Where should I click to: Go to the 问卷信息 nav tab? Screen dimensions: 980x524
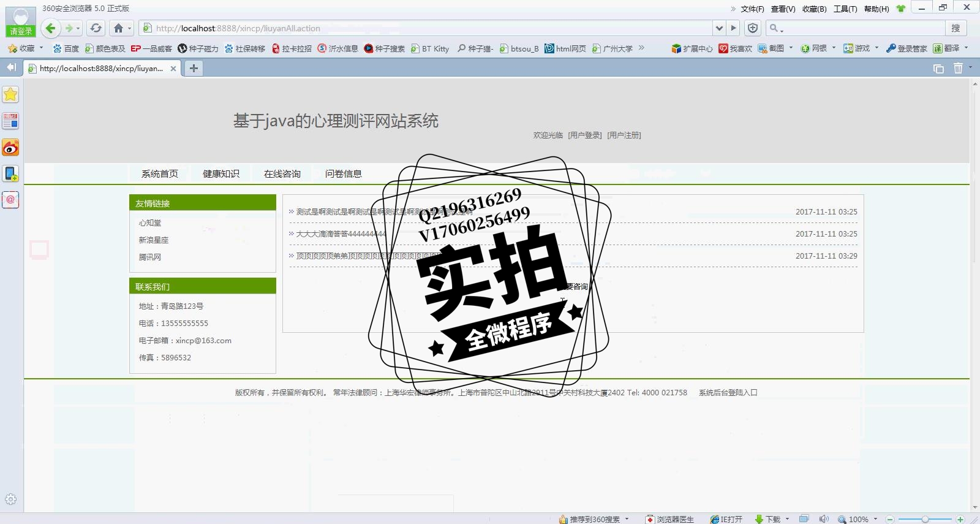click(x=344, y=173)
